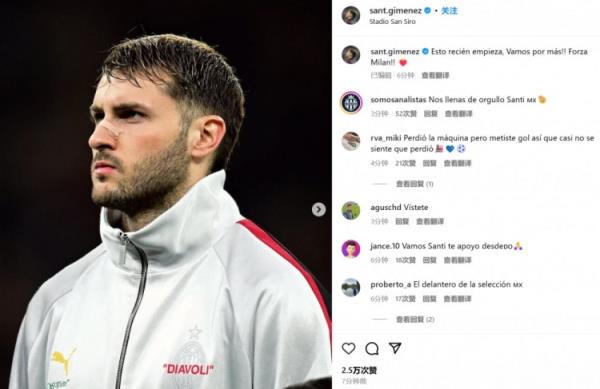View translation of the post caption
The height and width of the screenshot is (389, 600).
(435, 75)
